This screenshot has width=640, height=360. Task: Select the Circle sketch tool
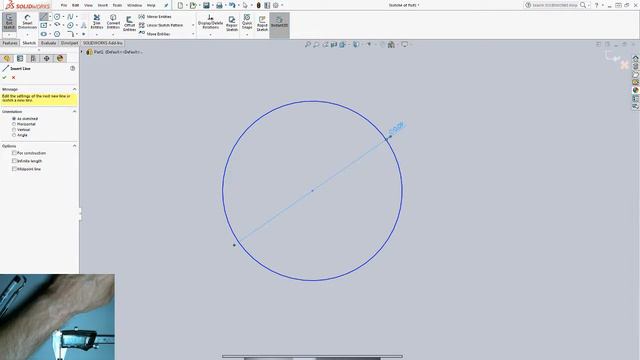(x=57, y=17)
